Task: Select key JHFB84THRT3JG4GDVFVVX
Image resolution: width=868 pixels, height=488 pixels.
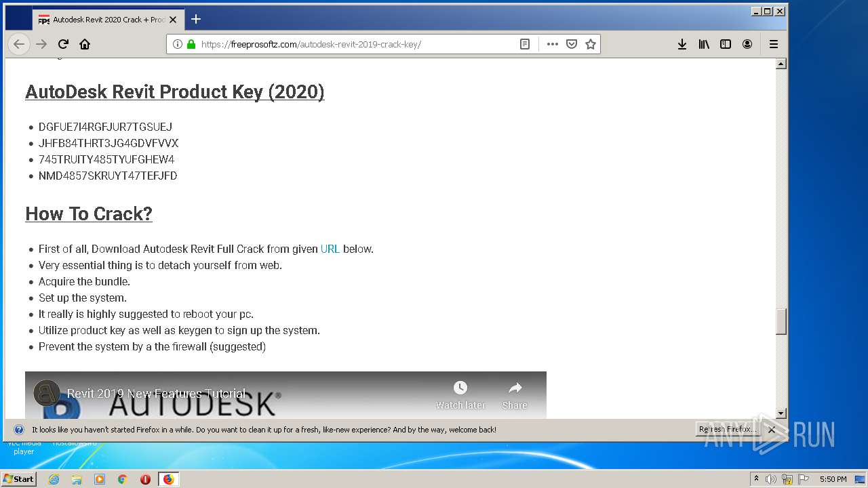Action: (x=108, y=143)
